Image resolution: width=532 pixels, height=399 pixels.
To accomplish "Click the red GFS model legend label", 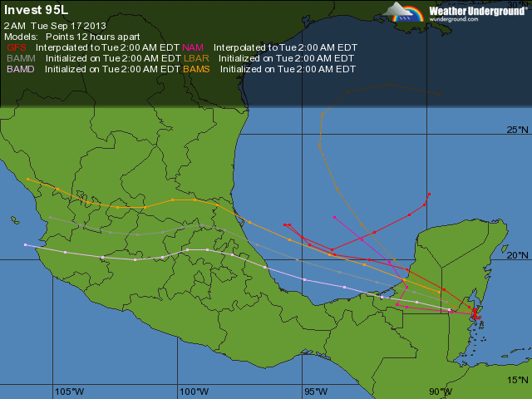I will [16, 48].
